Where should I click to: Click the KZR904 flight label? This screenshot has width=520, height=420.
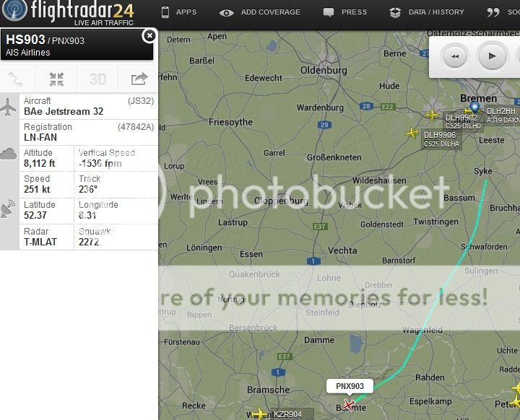[288, 414]
